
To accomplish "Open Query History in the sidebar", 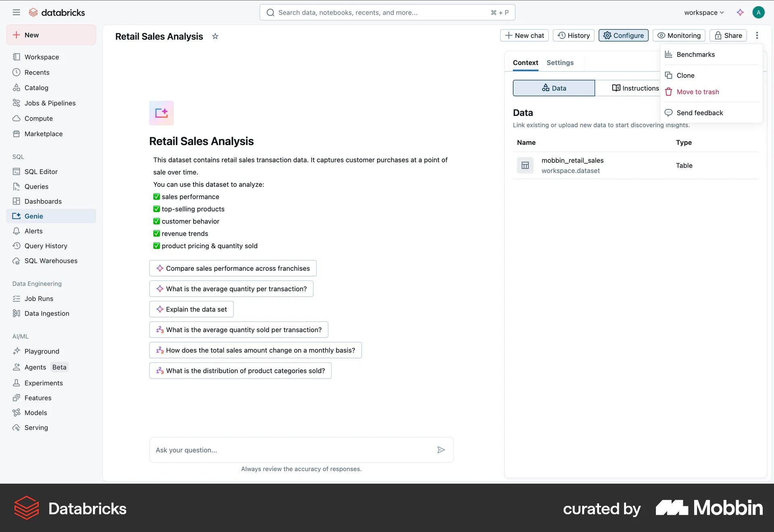I will coord(46,245).
